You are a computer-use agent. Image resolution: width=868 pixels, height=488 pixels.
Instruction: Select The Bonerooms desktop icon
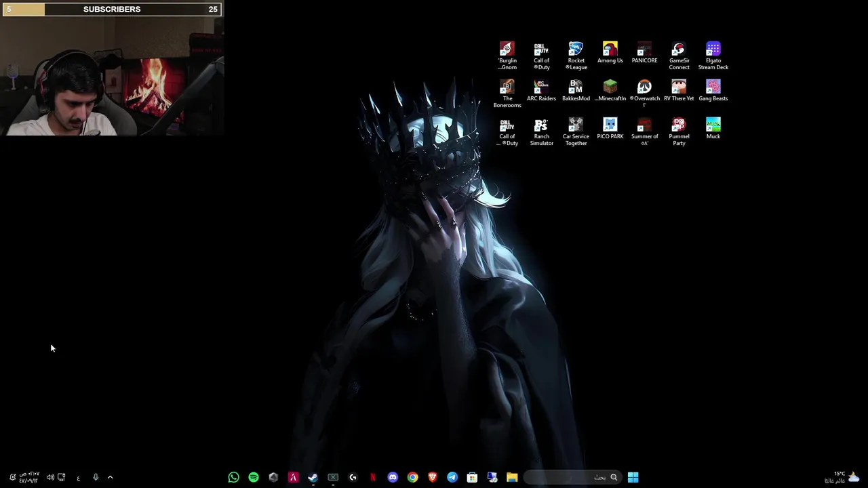point(507,94)
